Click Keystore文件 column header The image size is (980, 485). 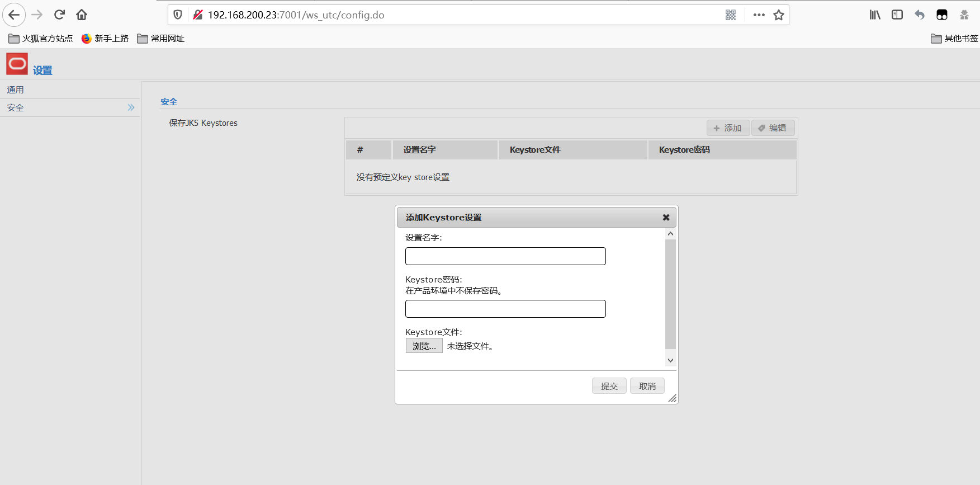tap(573, 150)
